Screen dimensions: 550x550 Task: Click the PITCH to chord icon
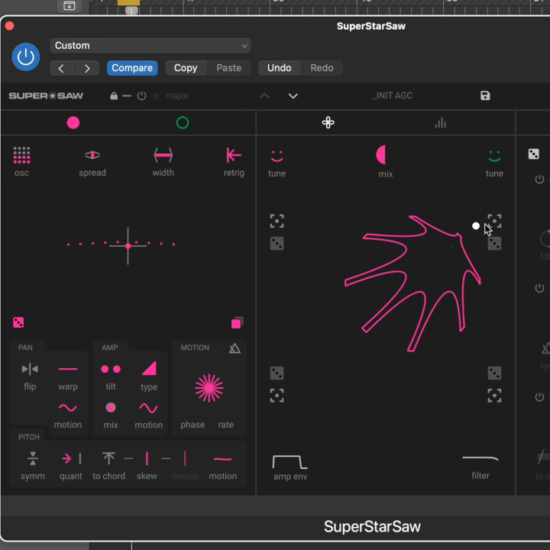109,458
